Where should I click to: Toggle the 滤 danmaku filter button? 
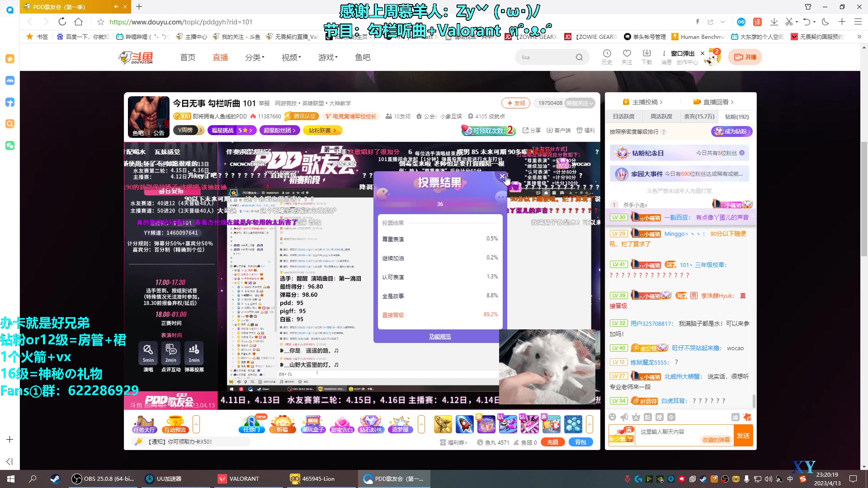point(736,417)
